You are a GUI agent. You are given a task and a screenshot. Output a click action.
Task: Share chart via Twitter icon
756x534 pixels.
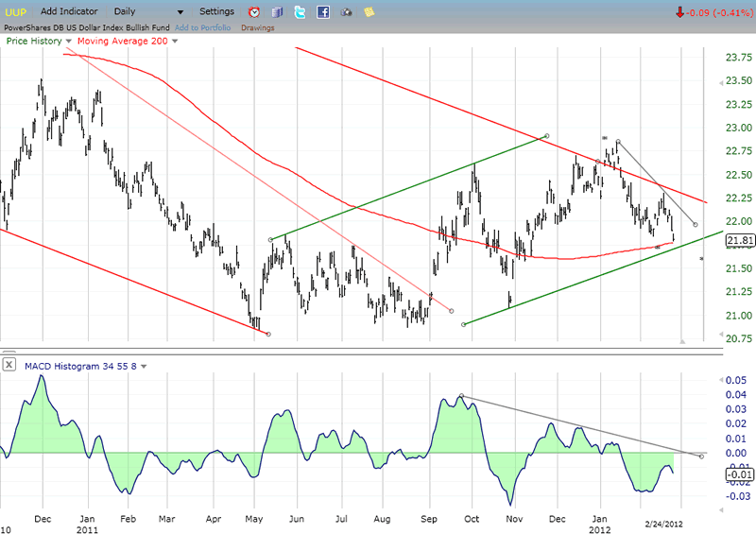pyautogui.click(x=300, y=12)
